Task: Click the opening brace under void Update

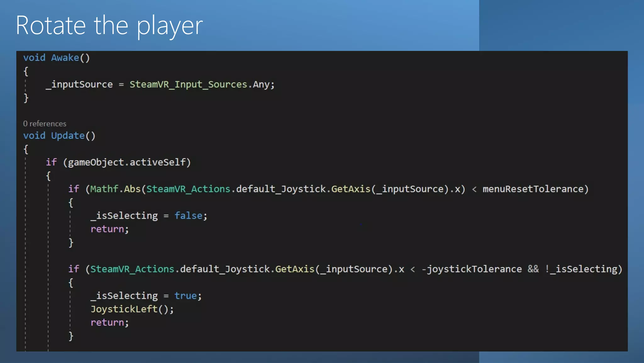Action: click(26, 149)
